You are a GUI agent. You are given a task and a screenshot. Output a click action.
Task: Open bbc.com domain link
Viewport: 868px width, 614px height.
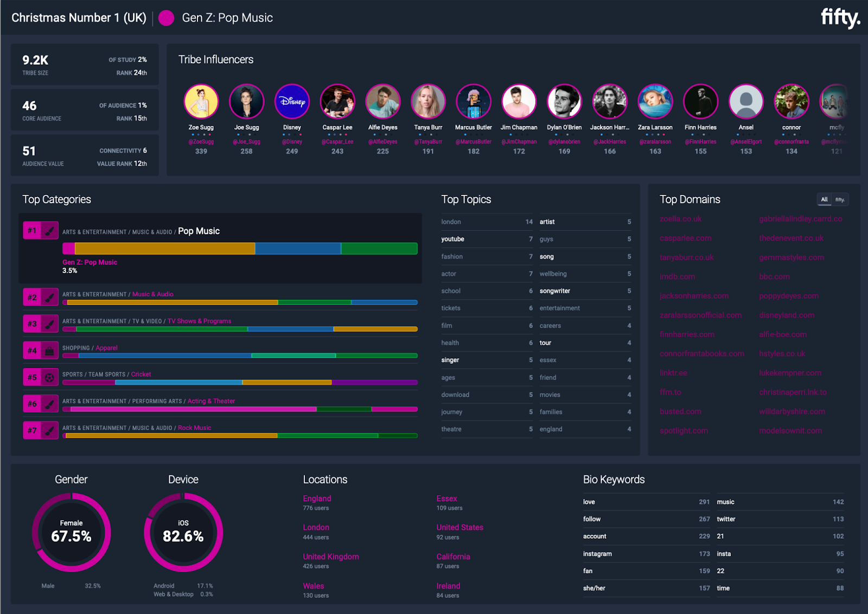tap(774, 277)
